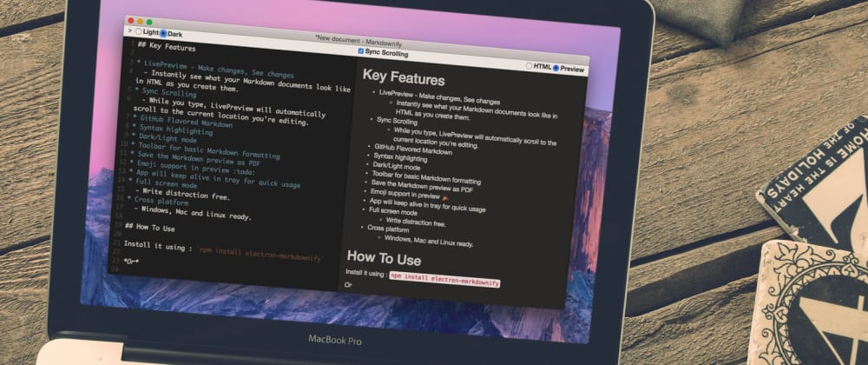Close the Markdownify window with red button
The image size is (868, 365).
pos(131,21)
